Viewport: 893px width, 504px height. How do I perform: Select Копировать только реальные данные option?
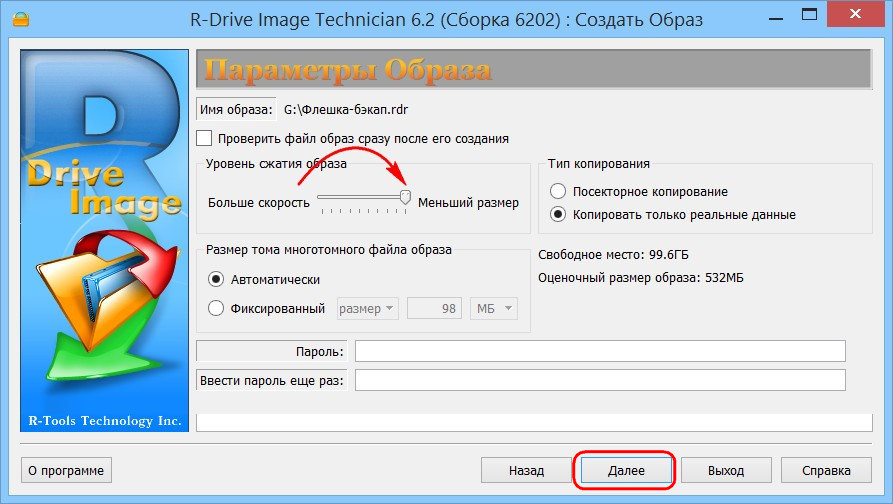pos(558,215)
